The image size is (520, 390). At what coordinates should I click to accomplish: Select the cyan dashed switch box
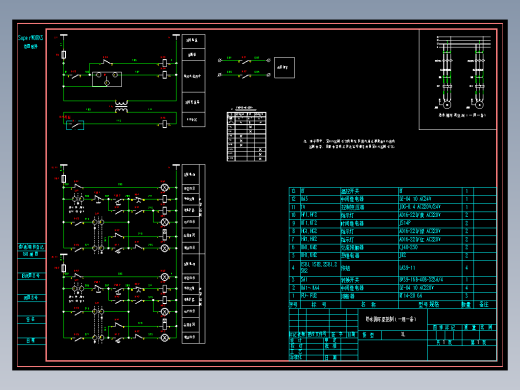(75, 125)
